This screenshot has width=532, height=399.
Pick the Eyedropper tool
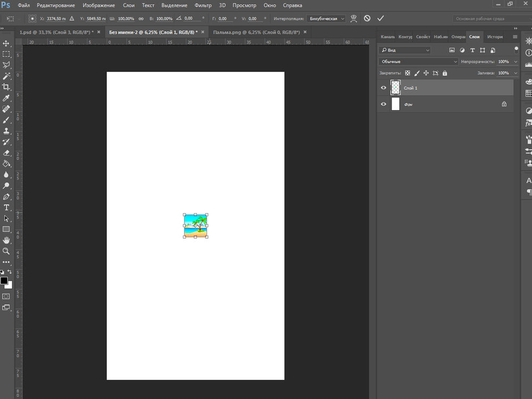pyautogui.click(x=6, y=98)
